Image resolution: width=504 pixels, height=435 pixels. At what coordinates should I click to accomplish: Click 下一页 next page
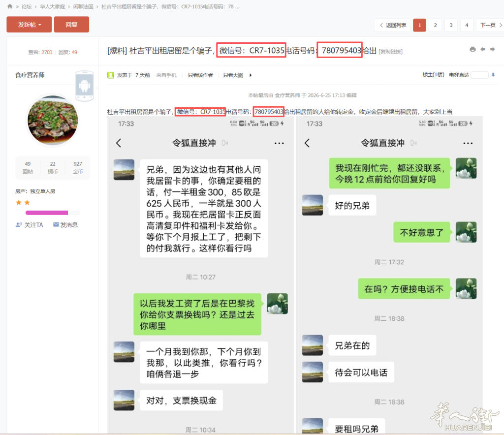click(x=491, y=25)
